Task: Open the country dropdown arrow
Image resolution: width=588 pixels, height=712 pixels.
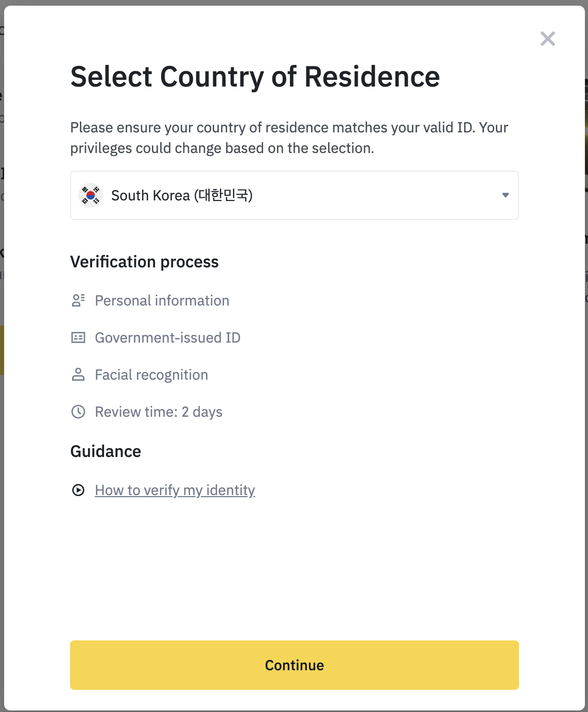Action: (506, 195)
